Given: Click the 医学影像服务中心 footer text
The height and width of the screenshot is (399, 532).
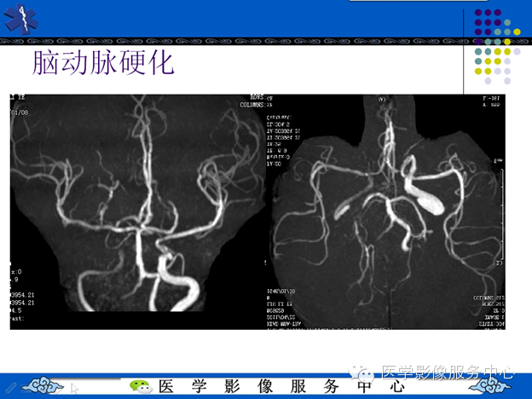Looking at the screenshot, I should (281, 386).
